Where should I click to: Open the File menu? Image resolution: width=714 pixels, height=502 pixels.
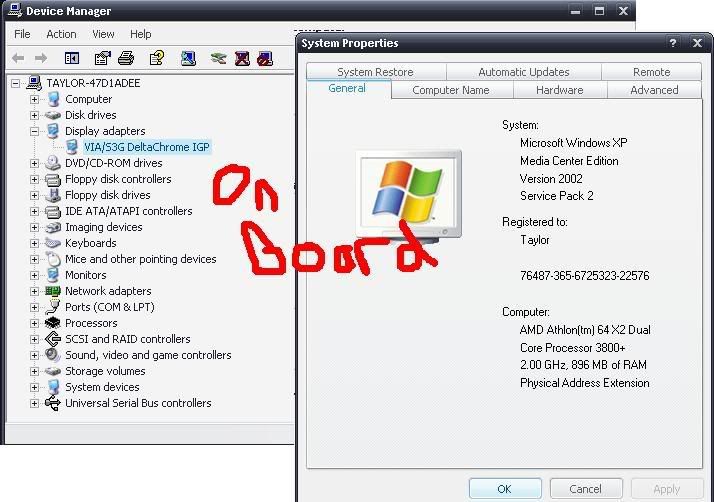[22, 34]
